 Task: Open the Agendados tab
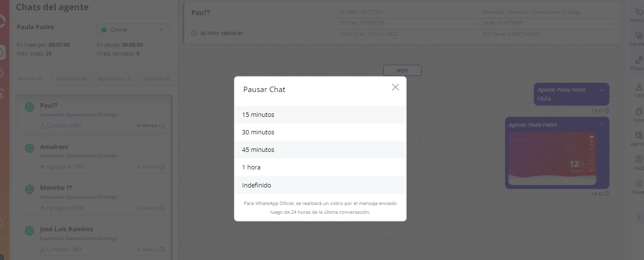click(x=115, y=79)
